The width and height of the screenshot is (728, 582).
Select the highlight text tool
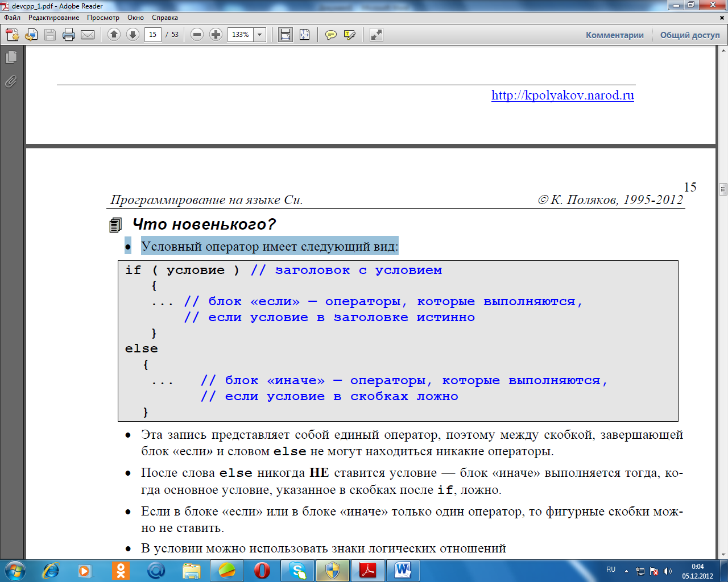[350, 35]
